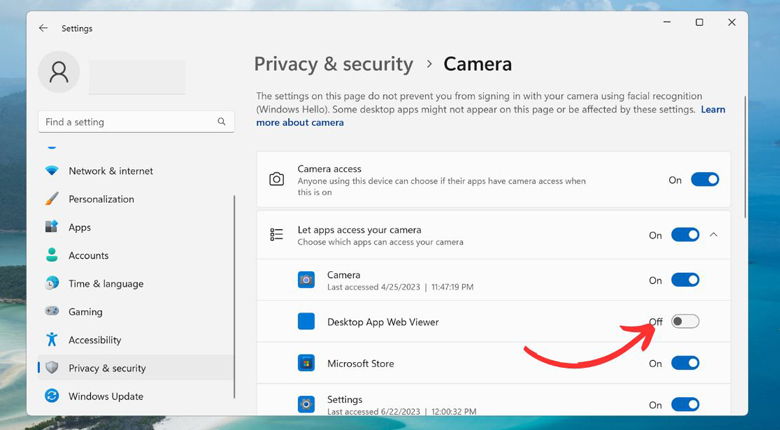Click the Camera page title
Screen dimensions: 780x430
[x=478, y=64]
